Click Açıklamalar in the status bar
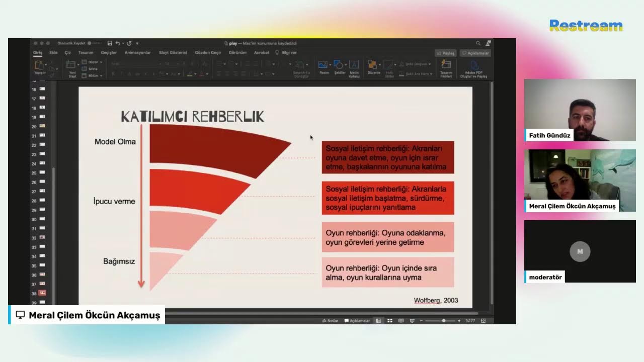The height and width of the screenshot is (362, 644). point(358,321)
